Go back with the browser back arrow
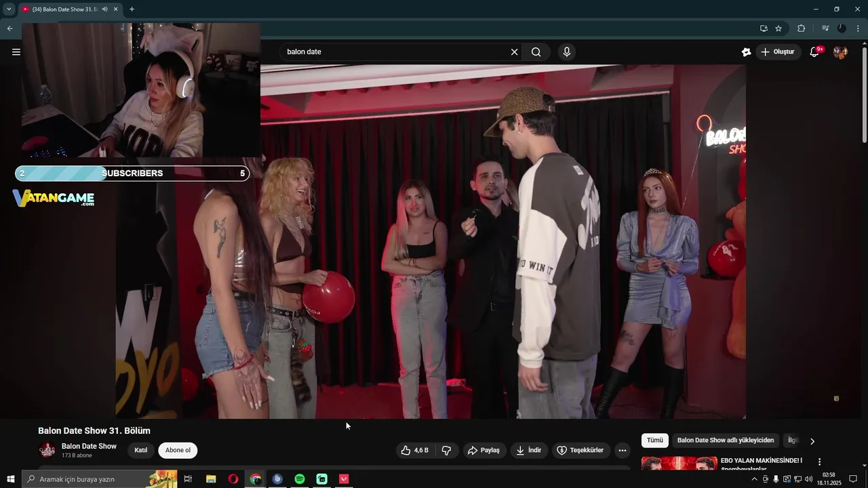This screenshot has width=868, height=488. [9, 28]
